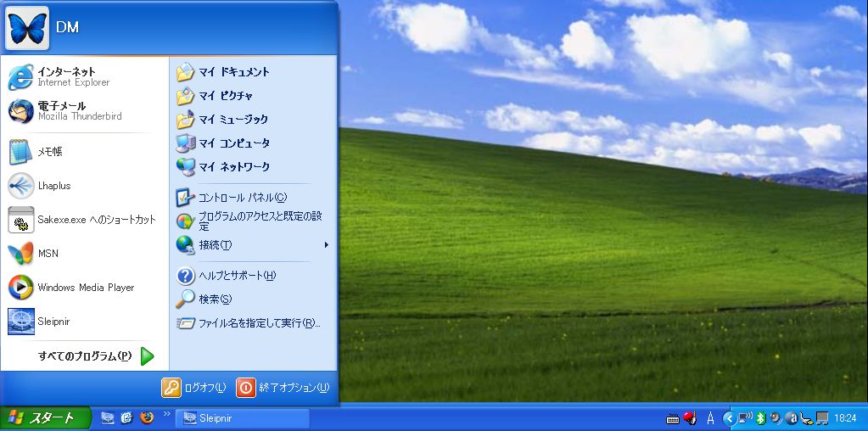Launch Sleipnir from the Start menu
Image resolution: width=868 pixels, height=431 pixels.
(x=84, y=322)
